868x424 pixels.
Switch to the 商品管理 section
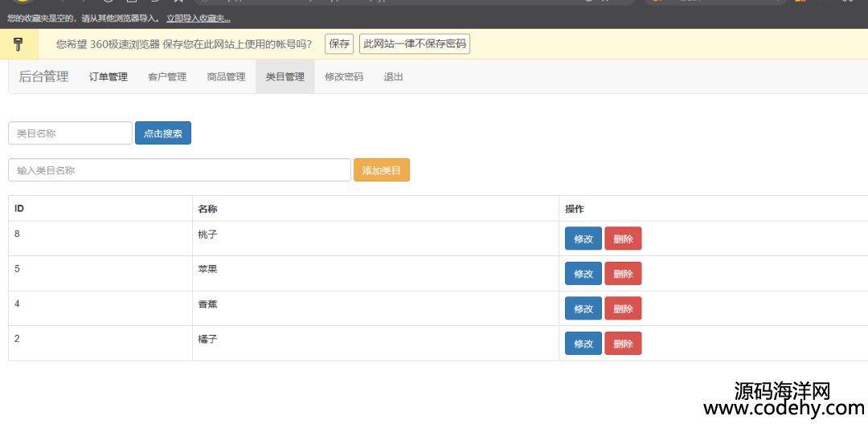coord(226,77)
